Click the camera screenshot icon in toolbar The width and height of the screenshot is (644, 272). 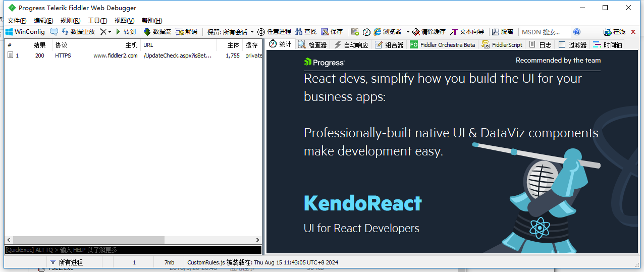tap(355, 32)
